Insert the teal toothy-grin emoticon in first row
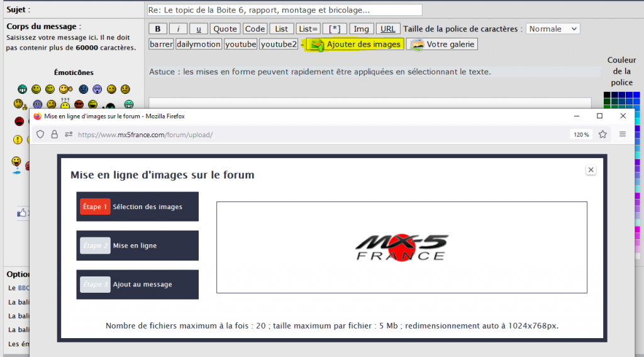The image size is (644, 357). pyautogui.click(x=23, y=89)
